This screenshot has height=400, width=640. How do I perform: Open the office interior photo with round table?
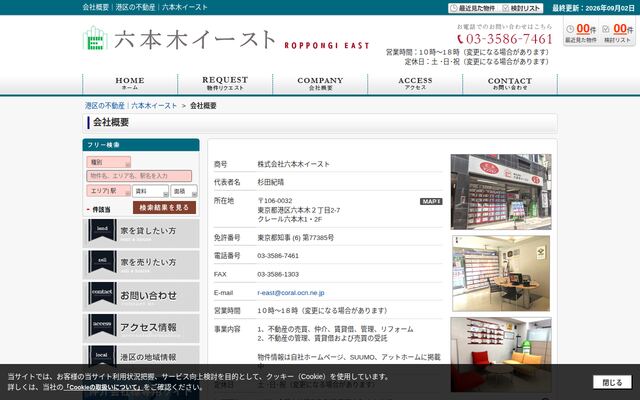click(x=501, y=273)
